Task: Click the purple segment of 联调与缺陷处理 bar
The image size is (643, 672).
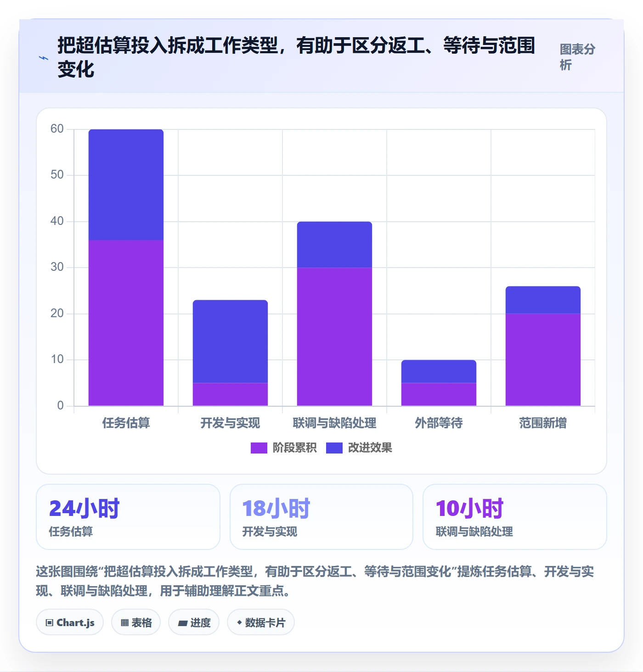Action: point(334,336)
